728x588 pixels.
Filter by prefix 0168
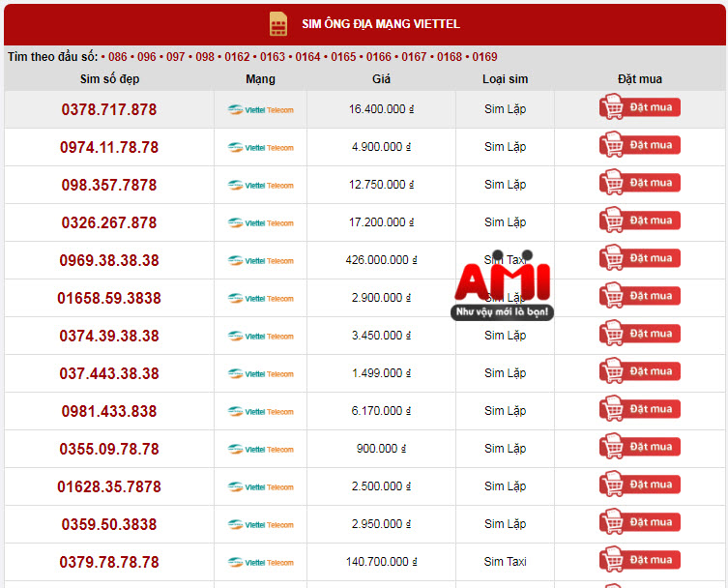[450, 57]
